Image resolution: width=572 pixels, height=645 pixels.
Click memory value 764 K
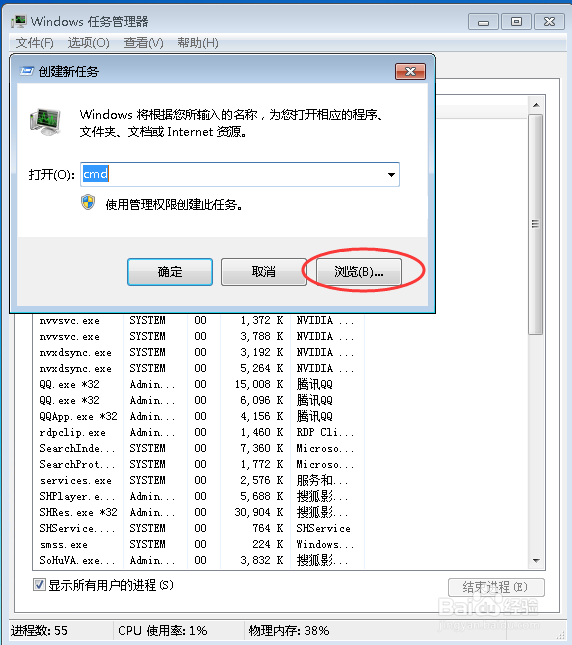tap(268, 528)
